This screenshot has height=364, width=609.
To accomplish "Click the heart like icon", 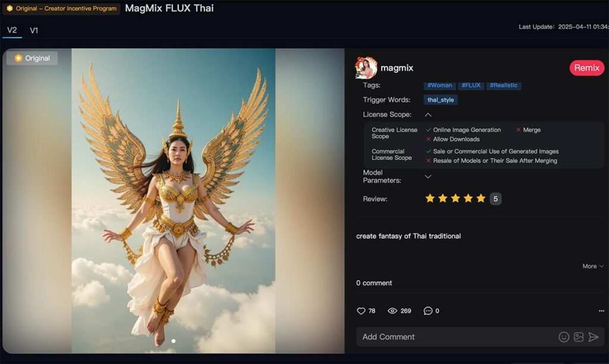I will tap(361, 311).
